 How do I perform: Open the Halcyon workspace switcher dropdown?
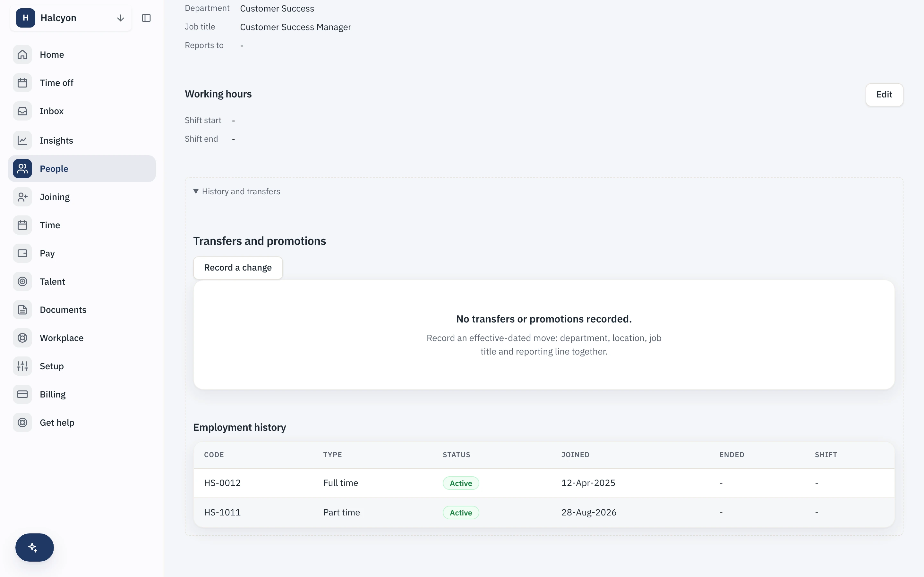pos(71,18)
